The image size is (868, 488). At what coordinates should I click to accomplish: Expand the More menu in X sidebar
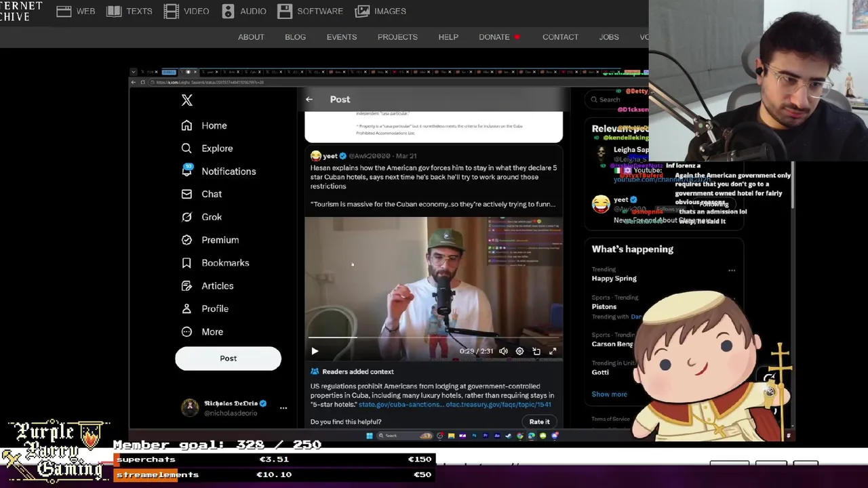[x=202, y=331]
